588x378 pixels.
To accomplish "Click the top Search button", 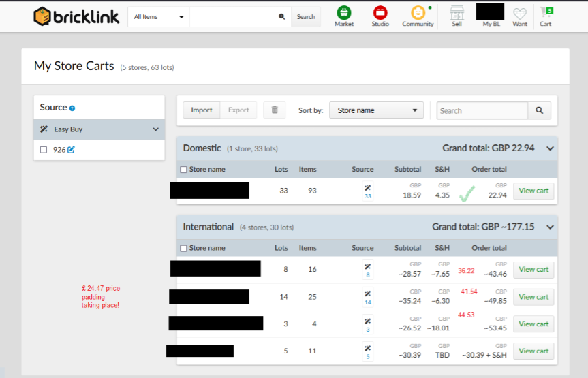I will pos(306,17).
